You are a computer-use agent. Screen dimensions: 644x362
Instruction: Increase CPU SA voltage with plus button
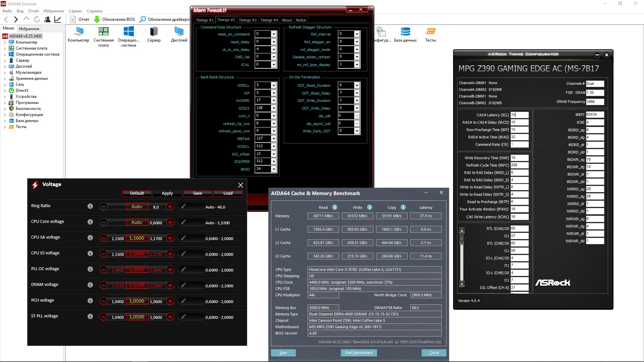tap(170, 238)
